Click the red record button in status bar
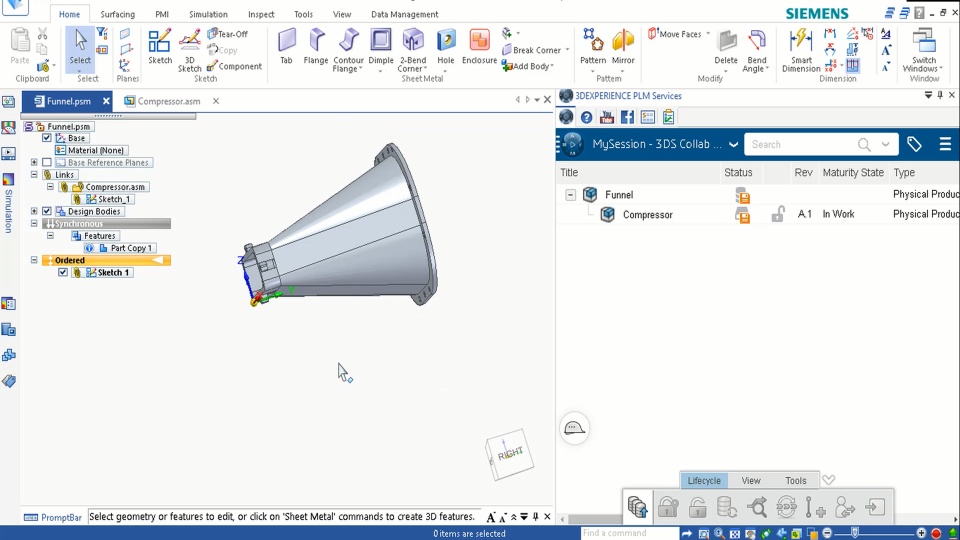 [x=936, y=534]
